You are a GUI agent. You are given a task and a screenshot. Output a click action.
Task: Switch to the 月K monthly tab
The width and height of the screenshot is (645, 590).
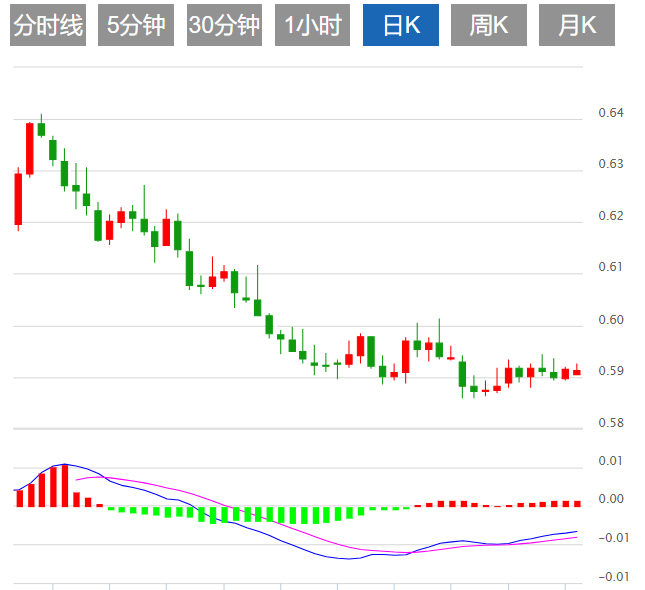click(x=577, y=25)
